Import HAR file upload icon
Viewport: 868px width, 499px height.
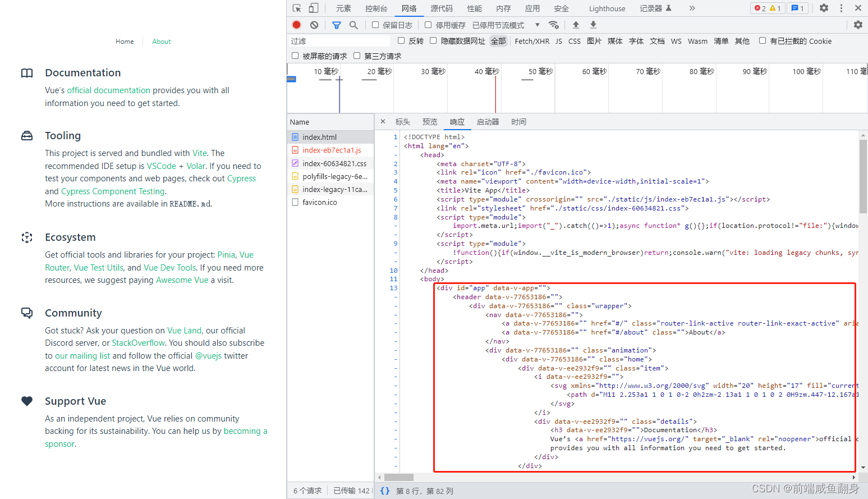point(576,25)
